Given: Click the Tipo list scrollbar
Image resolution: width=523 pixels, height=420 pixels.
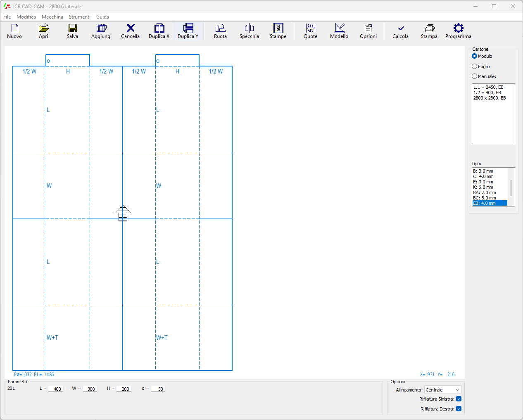Looking at the screenshot, I should pos(511,187).
